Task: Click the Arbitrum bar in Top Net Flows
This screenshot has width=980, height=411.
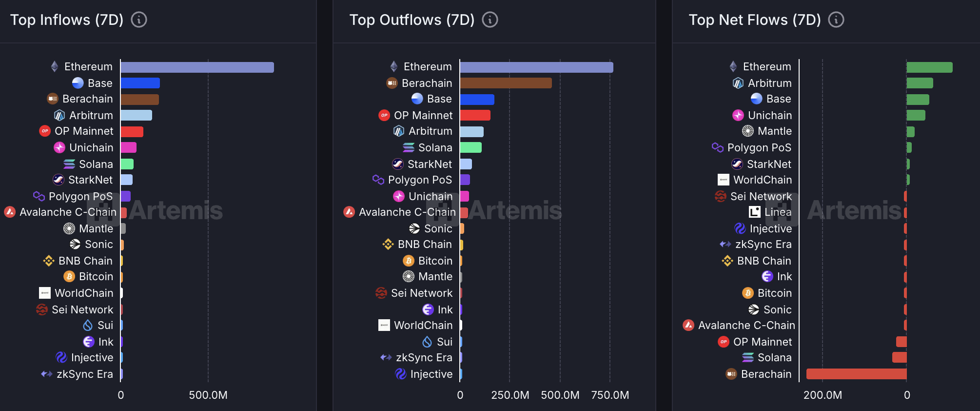Action: pyautogui.click(x=920, y=83)
